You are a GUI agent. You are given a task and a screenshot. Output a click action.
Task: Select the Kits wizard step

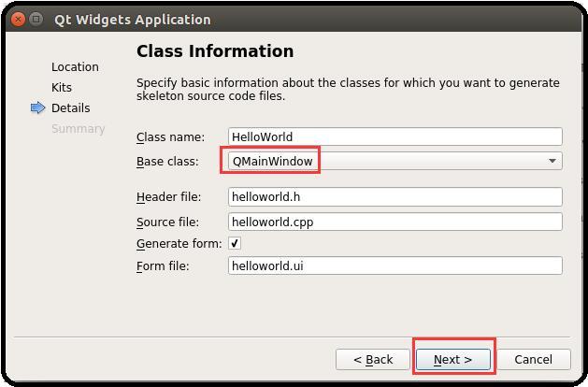point(62,87)
